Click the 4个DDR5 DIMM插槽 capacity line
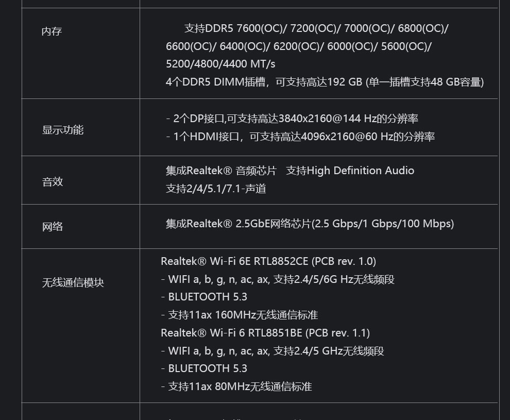Viewport: 510px width, 420px height. [325, 82]
